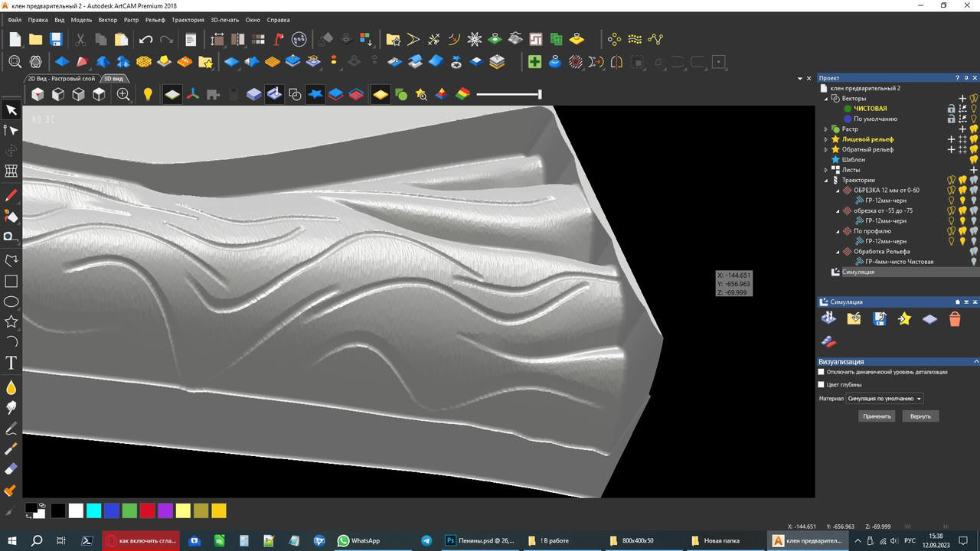Switch to 2D Вид - Растровый слой tab
This screenshot has height=551, width=980.
61,78
